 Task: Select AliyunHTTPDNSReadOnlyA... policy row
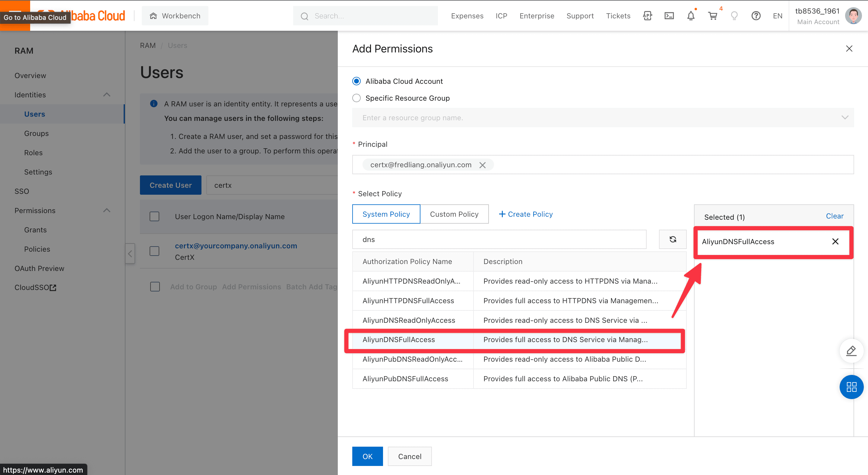point(519,281)
